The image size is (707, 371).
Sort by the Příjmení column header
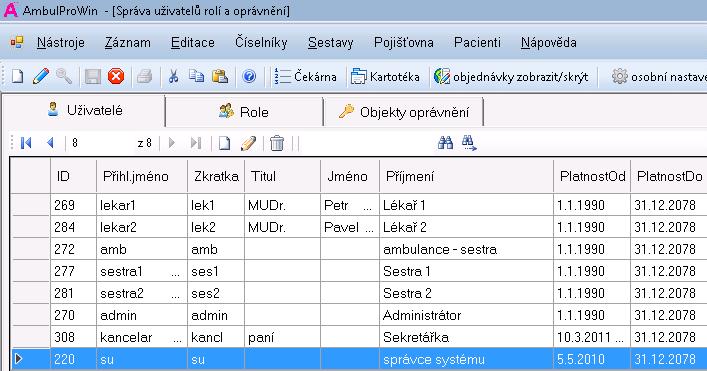pos(466,176)
